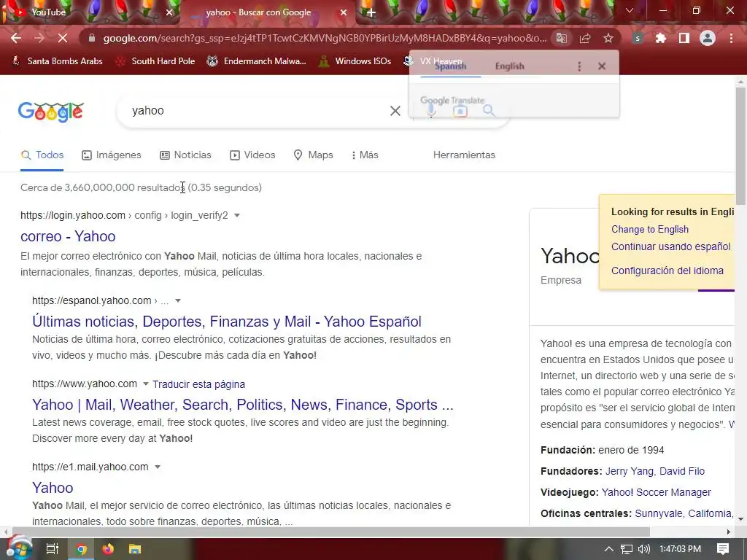
Task: Open the Windows Start button
Action: click(19, 548)
